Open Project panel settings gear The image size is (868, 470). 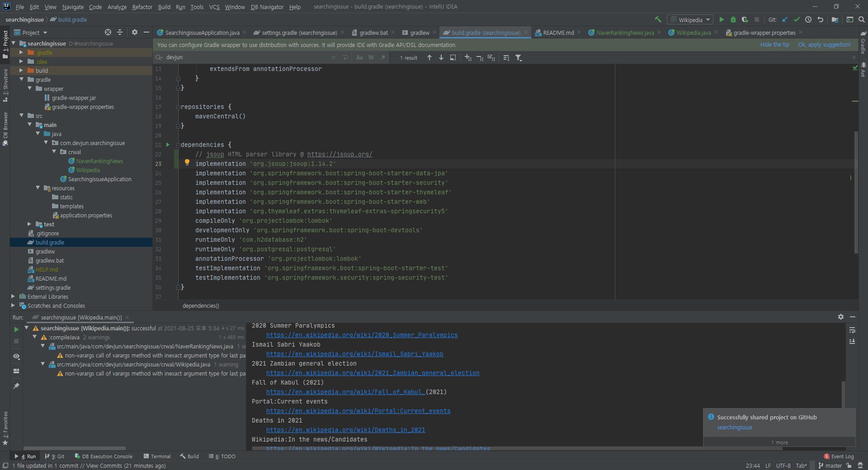(135, 32)
